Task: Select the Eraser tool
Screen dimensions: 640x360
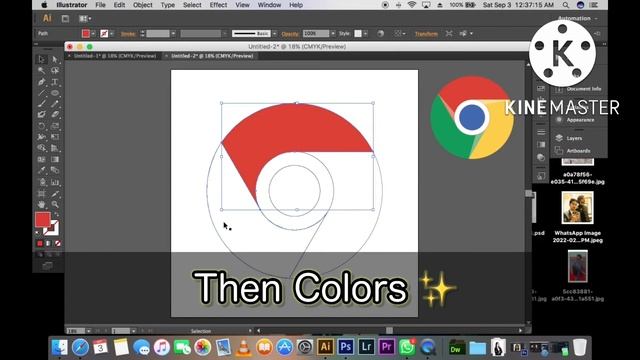Action: tap(55, 115)
